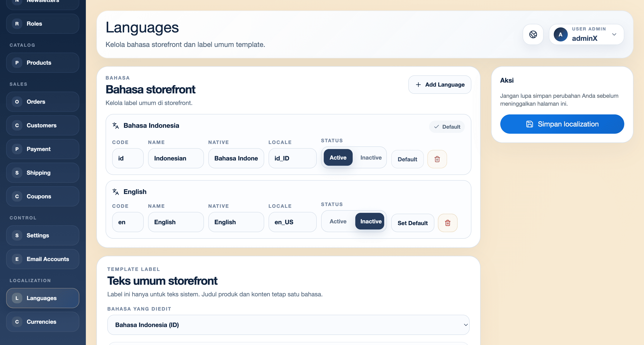This screenshot has width=644, height=345.
Task: Click Default button in Indonesian row
Action: point(407,159)
